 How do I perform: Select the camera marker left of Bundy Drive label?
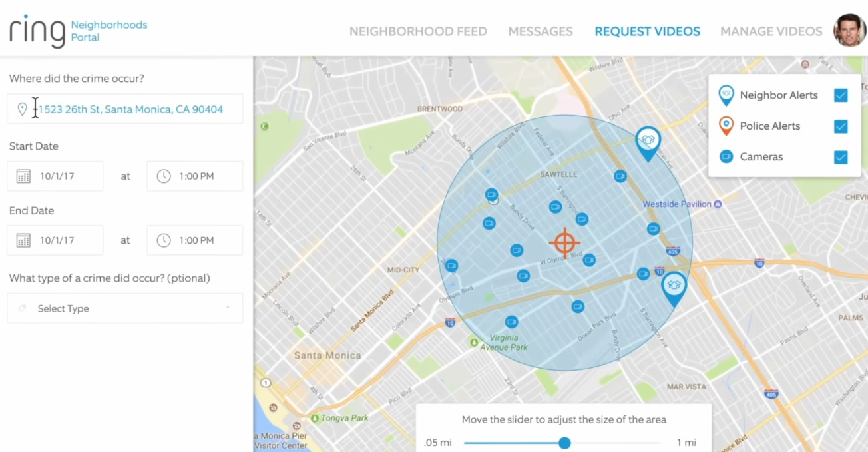tap(489, 223)
